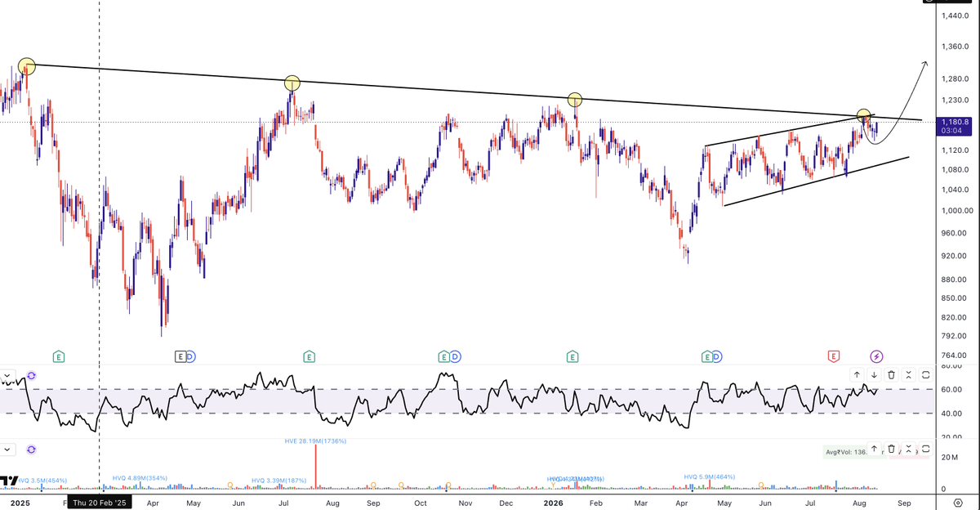Click the orange Q marker near June 2025
This screenshot has height=510, width=980.
[230, 485]
